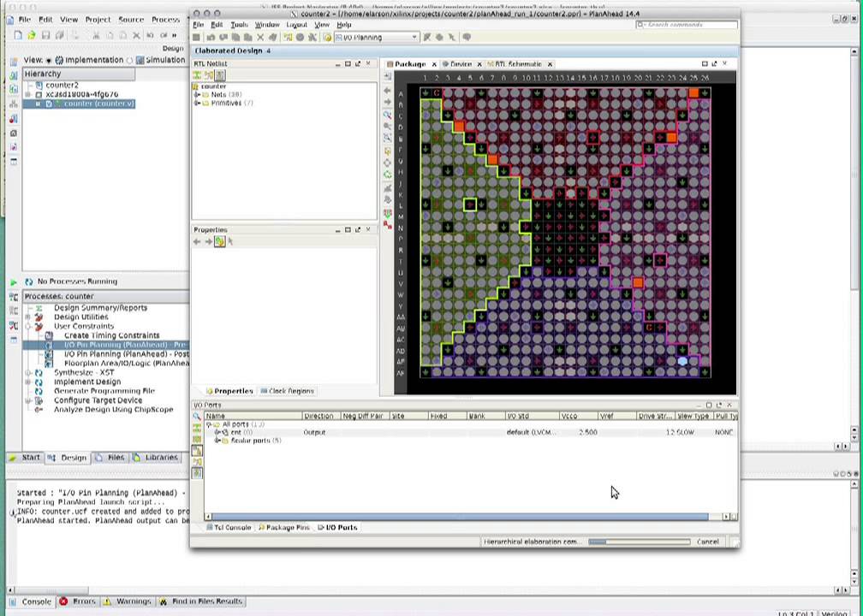Screen dimensions: 863x616
Task: Click the Undo icon in ISE toolbar
Action: click(x=151, y=35)
